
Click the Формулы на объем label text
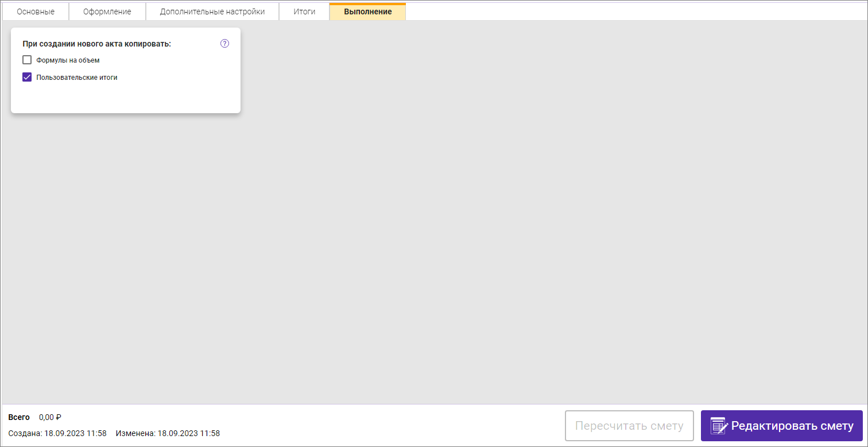click(x=68, y=60)
